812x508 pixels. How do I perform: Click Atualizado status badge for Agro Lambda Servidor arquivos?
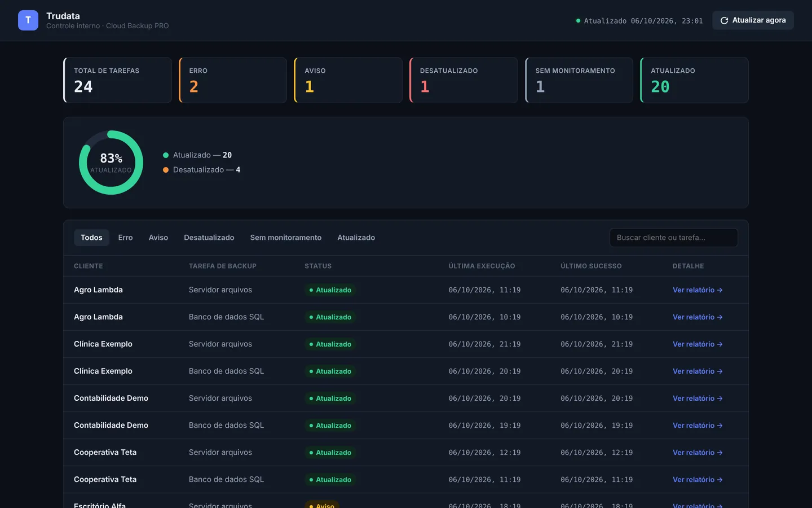330,290
